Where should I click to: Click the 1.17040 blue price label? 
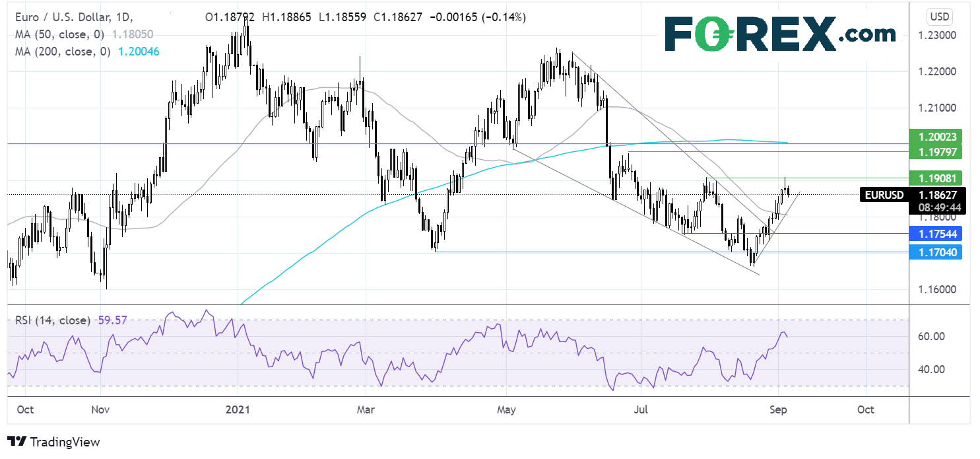point(935,252)
